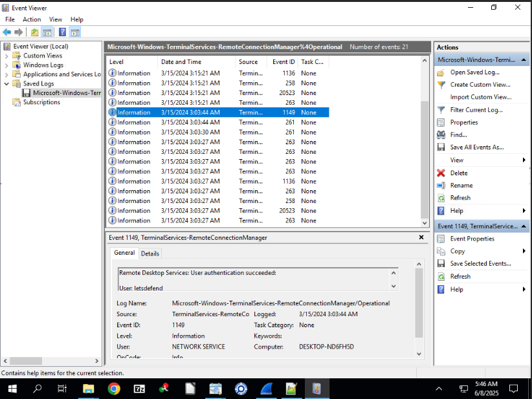Select event 20523 at 3:15:21 AM
The image size is (532, 399).
click(218, 93)
